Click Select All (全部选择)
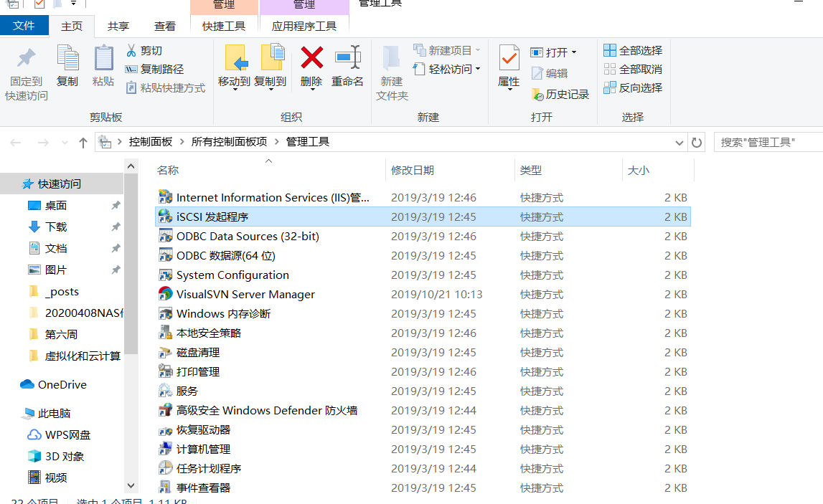 click(x=632, y=50)
